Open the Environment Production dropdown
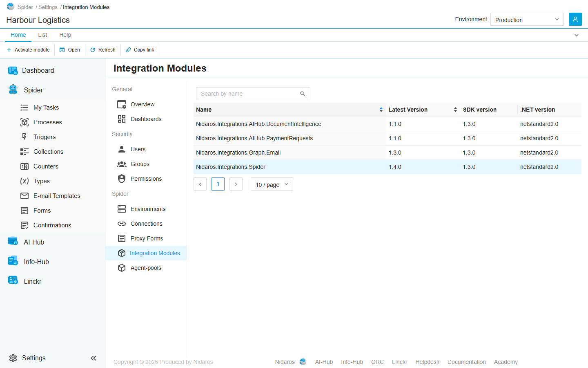588x368 pixels. (527, 19)
